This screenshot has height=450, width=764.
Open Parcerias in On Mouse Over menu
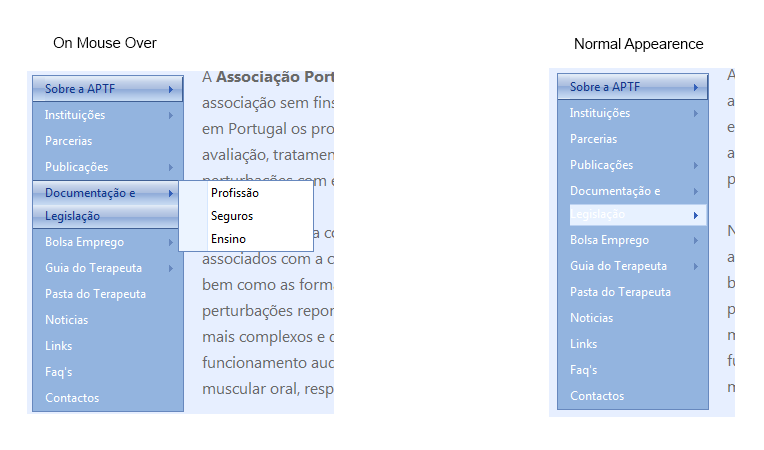tap(68, 141)
